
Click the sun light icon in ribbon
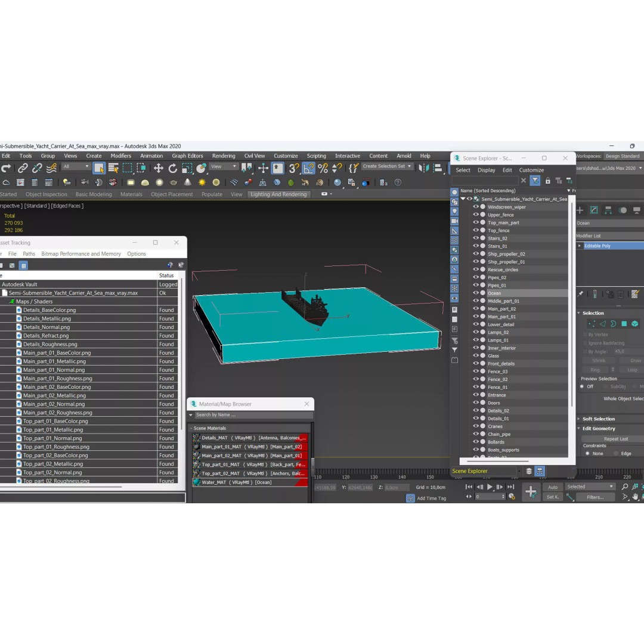pyautogui.click(x=202, y=182)
